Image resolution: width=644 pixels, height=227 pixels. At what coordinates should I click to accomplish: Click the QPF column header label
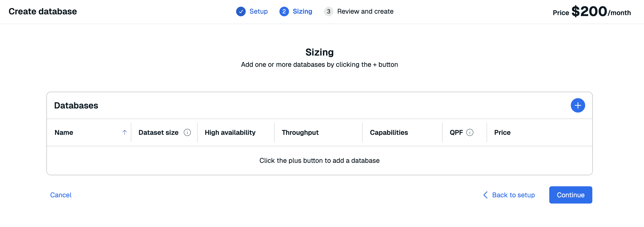(x=456, y=132)
